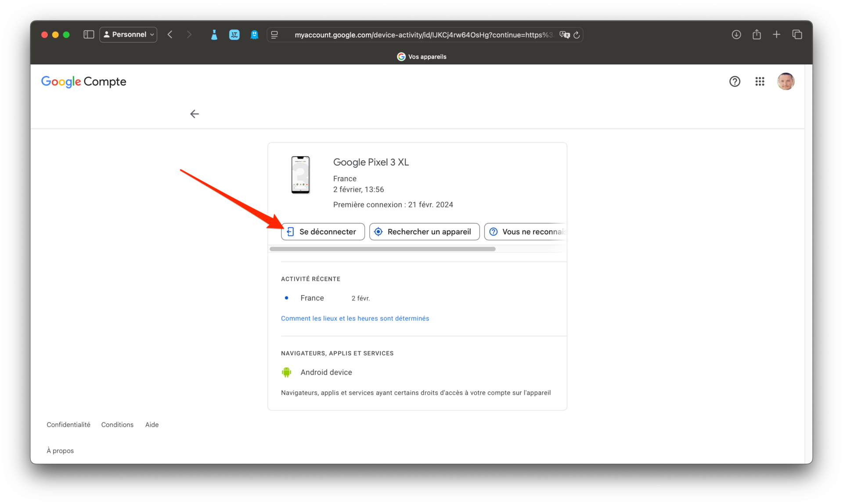Viewport: 843px width, 504px height.
Task: Click Rechercher un appareil button
Action: (x=424, y=232)
